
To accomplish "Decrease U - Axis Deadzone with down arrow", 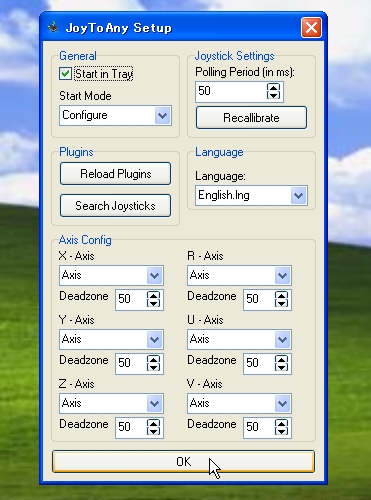I will (281, 368).
